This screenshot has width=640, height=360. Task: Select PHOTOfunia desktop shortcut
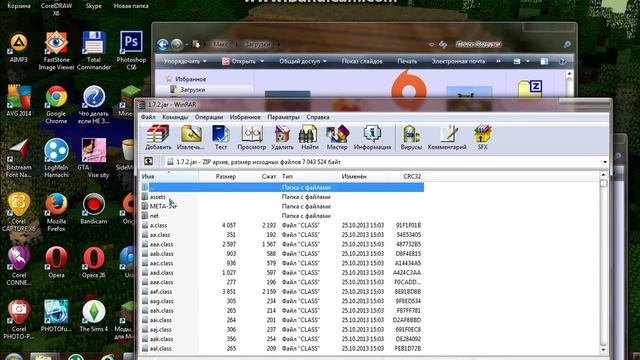point(56,316)
